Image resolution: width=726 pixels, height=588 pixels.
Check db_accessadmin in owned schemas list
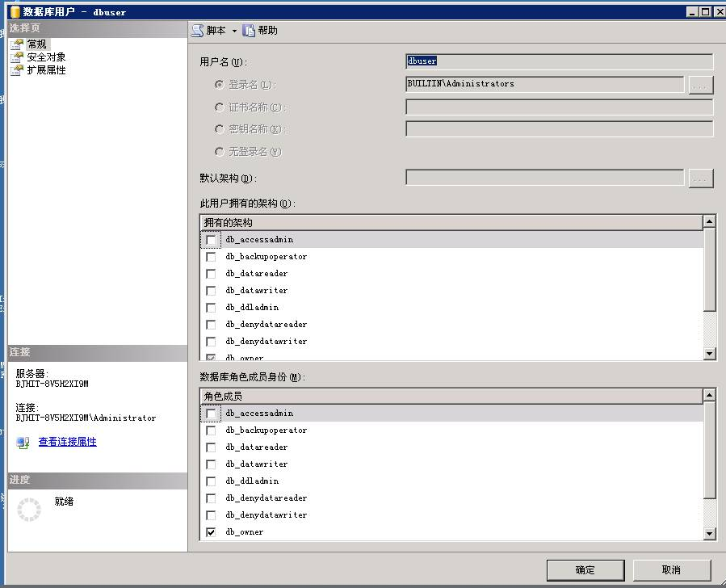click(x=211, y=240)
